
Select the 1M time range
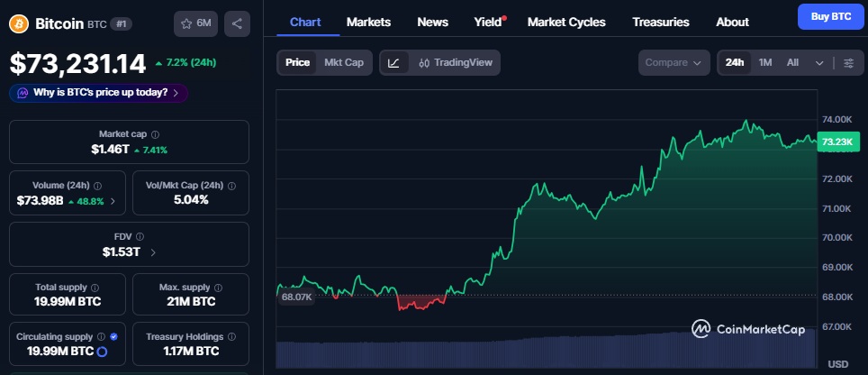pyautogui.click(x=765, y=62)
